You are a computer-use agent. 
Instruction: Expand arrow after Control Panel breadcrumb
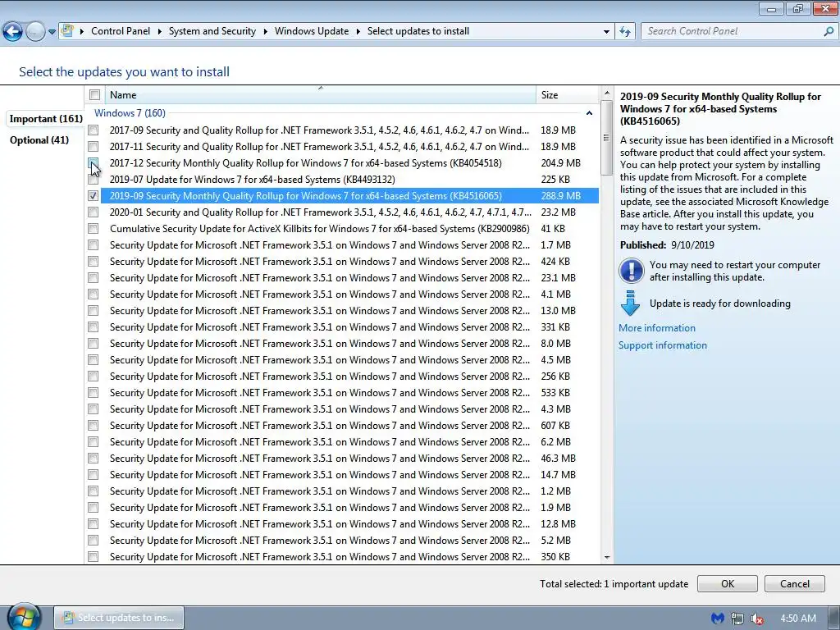click(160, 32)
